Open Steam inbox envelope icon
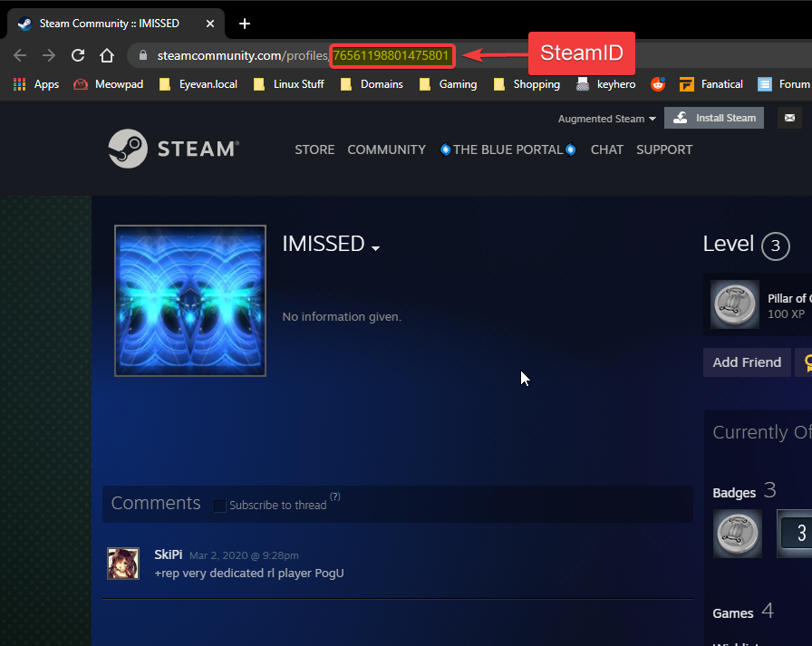The height and width of the screenshot is (646, 812). (789, 118)
